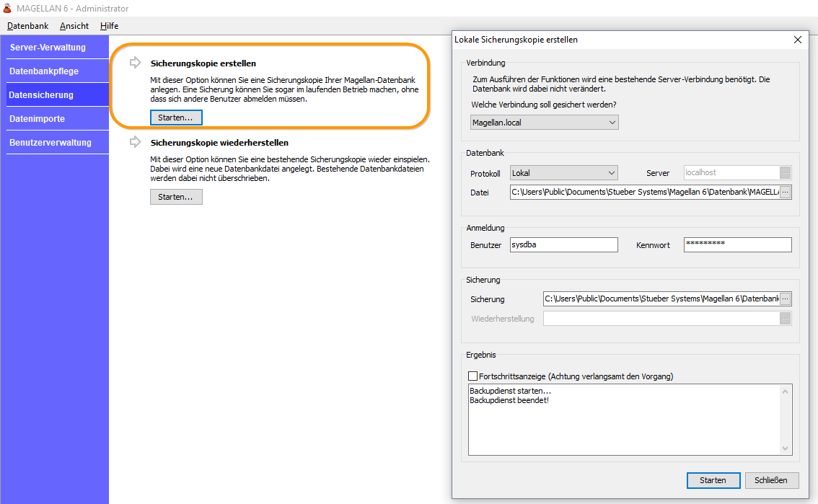Image resolution: width=818 pixels, height=504 pixels.
Task: Enable the Fortschrittsanzeige checkbox
Action: click(x=472, y=376)
